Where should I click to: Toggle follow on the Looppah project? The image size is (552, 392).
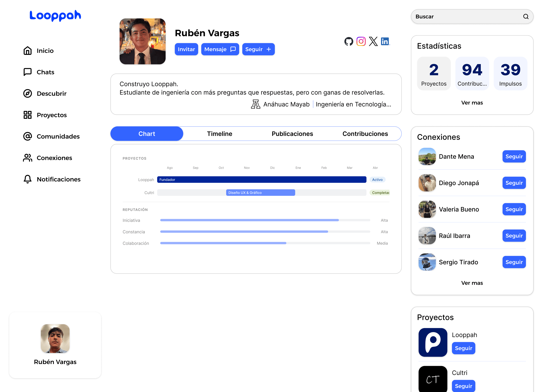click(x=463, y=348)
